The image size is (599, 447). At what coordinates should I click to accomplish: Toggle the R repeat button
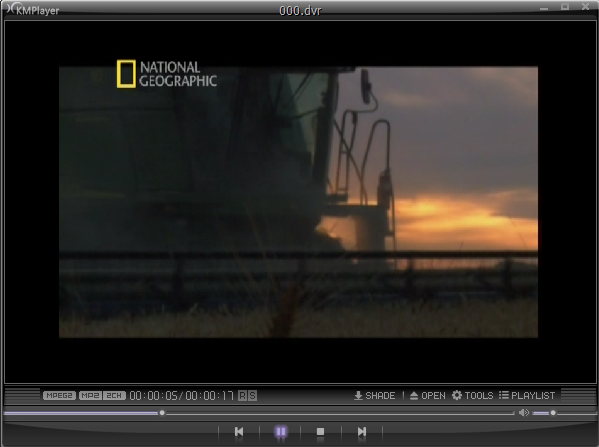click(242, 395)
